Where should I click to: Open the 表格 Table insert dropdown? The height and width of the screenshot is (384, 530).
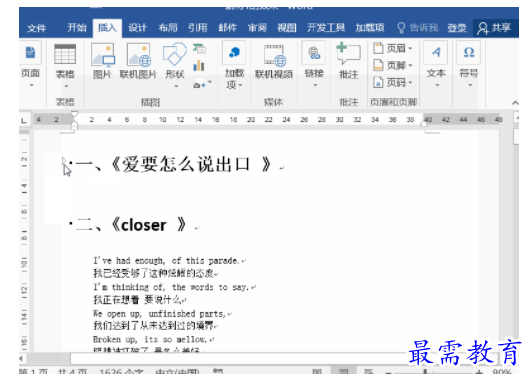65,66
